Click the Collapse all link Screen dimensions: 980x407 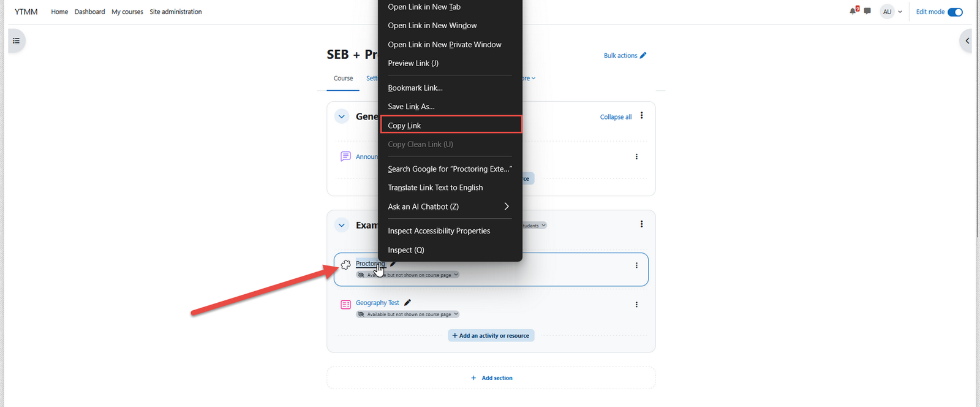click(616, 117)
